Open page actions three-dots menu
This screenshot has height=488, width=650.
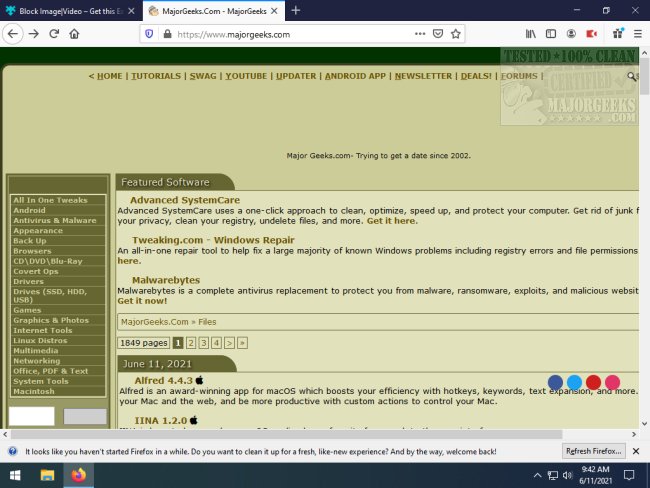(420, 34)
